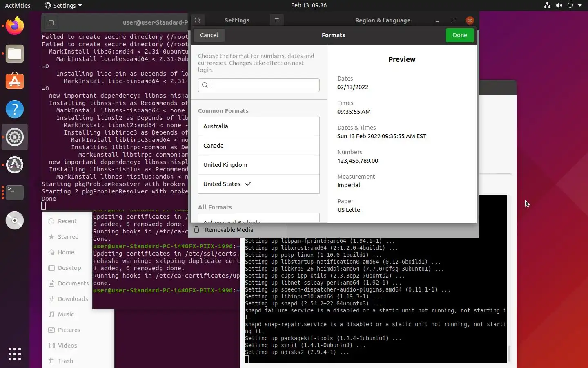Click the disc icon in the dock
This screenshot has height=368, width=588.
point(15,220)
